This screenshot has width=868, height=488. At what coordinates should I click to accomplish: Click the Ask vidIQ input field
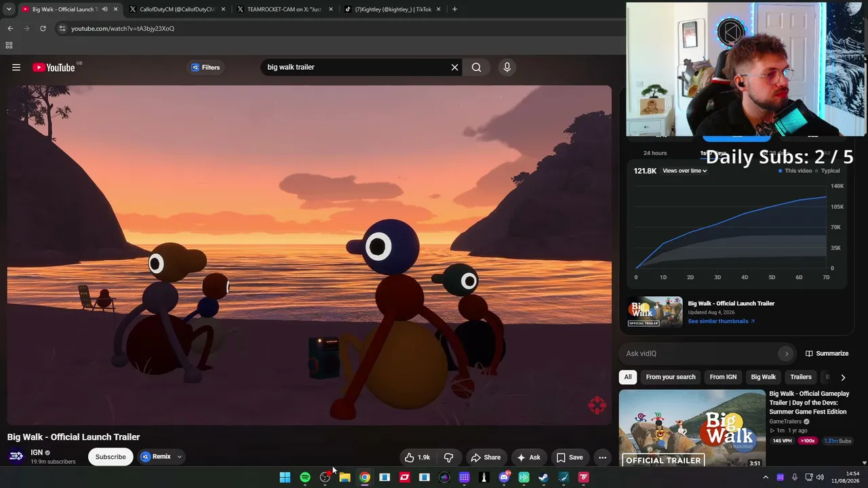click(x=698, y=354)
